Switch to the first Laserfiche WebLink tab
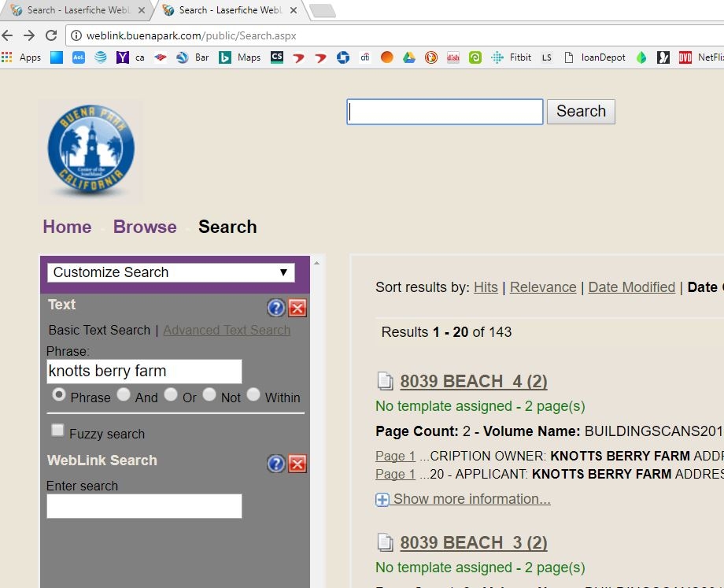Screen dimensions: 724x588 (x=76, y=10)
